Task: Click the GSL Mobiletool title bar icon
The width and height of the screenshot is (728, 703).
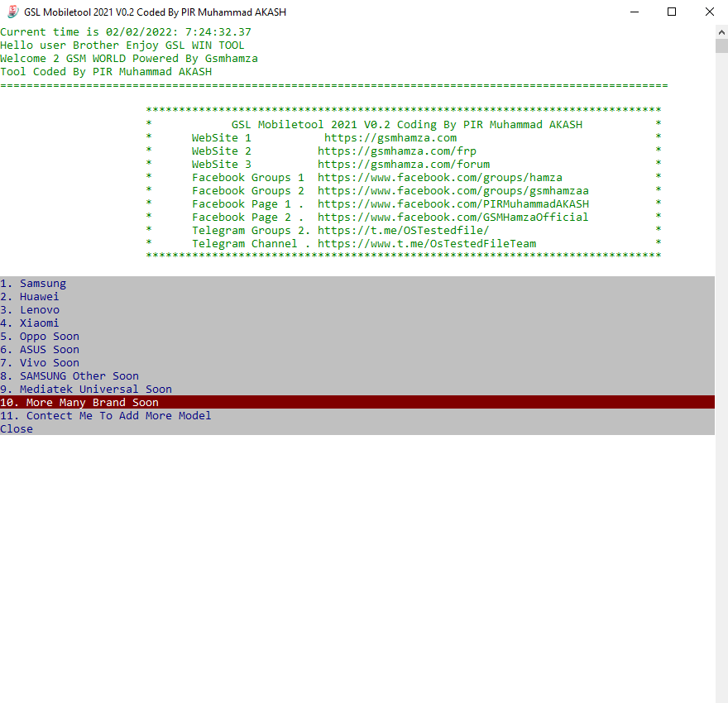Action: [13, 12]
